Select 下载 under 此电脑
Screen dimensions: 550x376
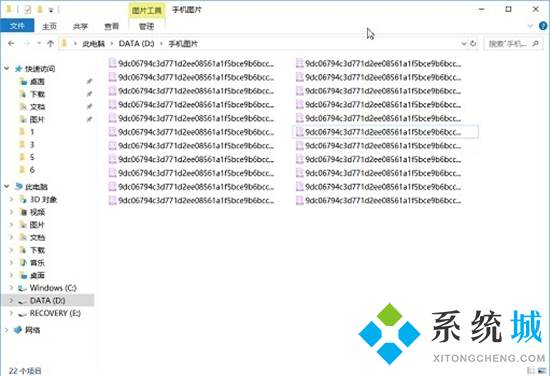click(37, 250)
